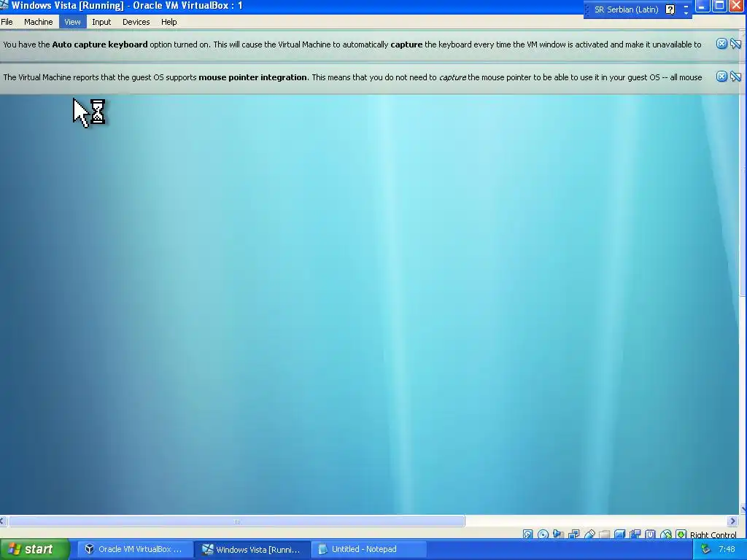The width and height of the screenshot is (747, 560).
Task: Dismiss the Auto capture keyboard notification
Action: coord(721,44)
